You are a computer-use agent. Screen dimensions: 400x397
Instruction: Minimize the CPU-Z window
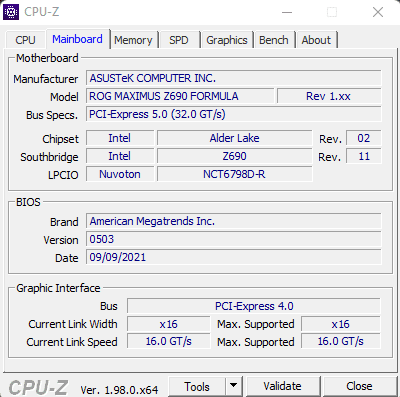click(287, 12)
